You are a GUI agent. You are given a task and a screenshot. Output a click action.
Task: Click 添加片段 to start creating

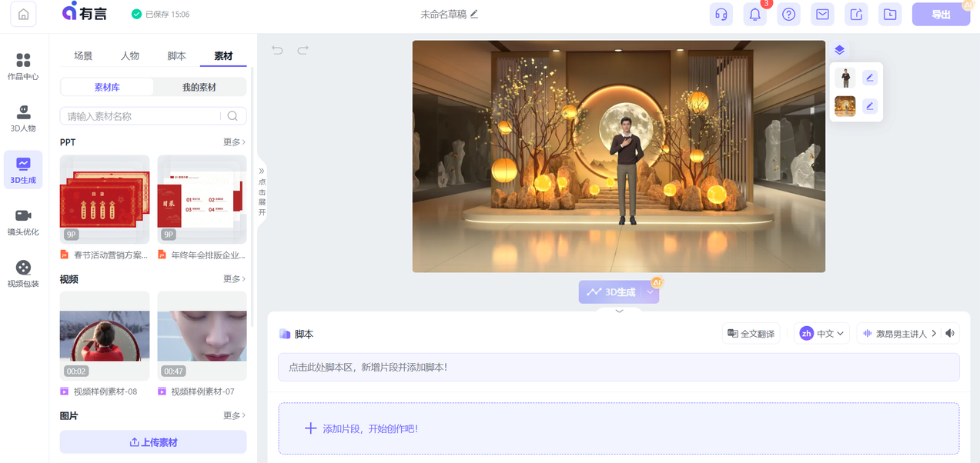(363, 428)
